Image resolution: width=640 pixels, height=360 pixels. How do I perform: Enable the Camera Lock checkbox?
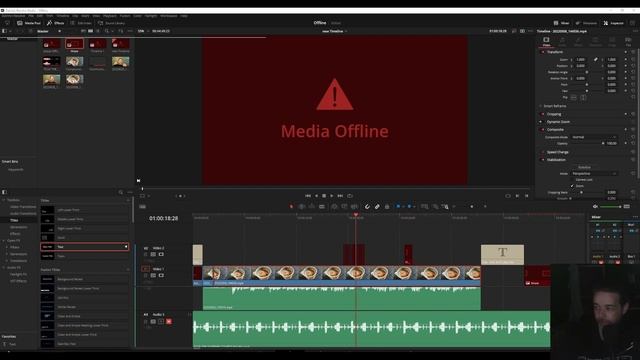(x=572, y=180)
